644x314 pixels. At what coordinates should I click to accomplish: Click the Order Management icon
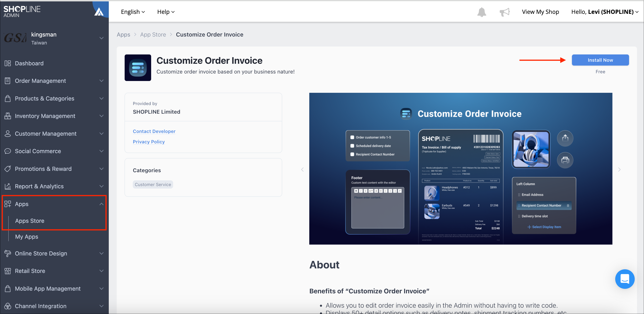click(8, 81)
